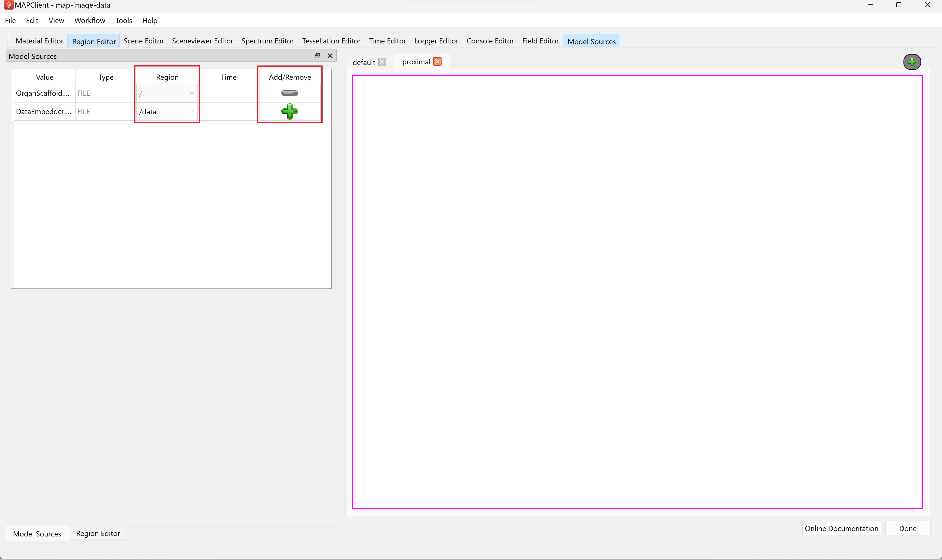
Task: Select the DataEmbedder.... value cell
Action: [45, 112]
